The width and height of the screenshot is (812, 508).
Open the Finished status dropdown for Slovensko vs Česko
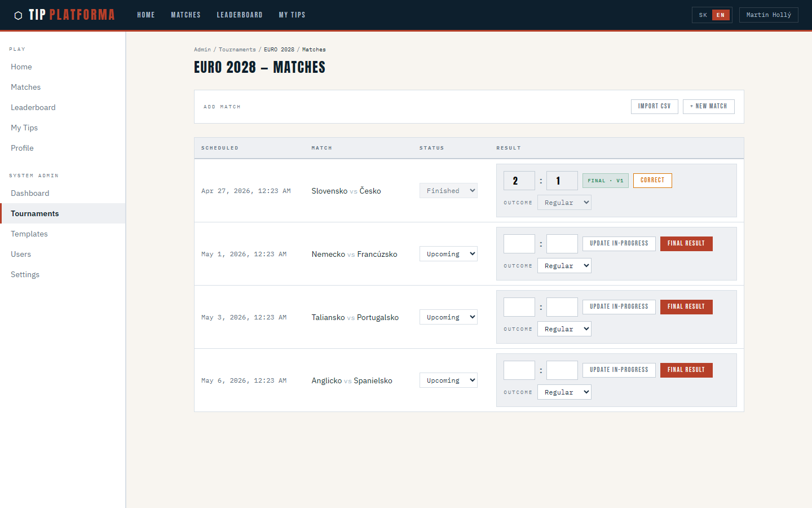click(448, 190)
